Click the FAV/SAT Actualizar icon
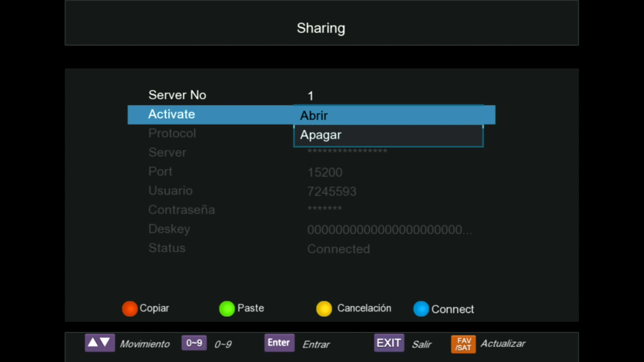This screenshot has height=362, width=644. coord(463,344)
